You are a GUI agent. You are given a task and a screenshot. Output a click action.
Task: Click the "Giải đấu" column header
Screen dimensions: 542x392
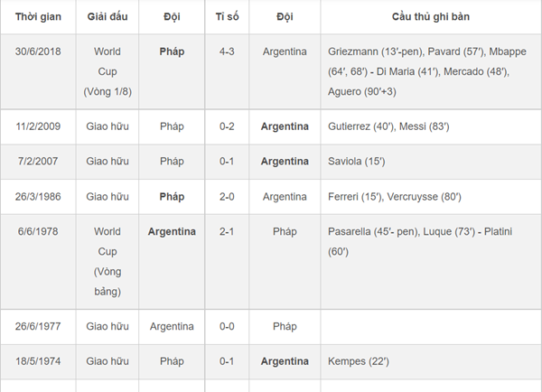pyautogui.click(x=107, y=17)
